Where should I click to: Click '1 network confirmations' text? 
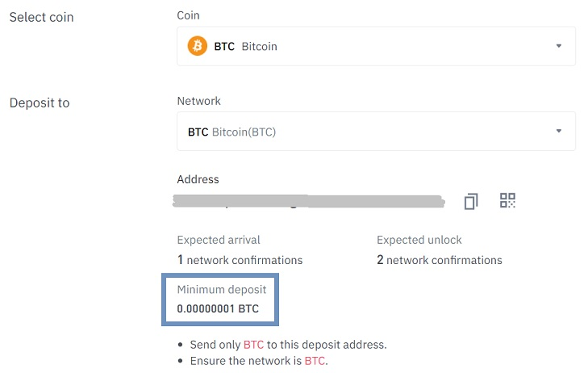(240, 260)
